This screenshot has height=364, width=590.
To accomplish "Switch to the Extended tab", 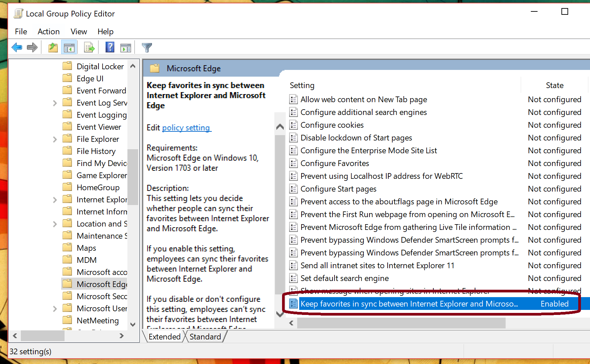I will pyautogui.click(x=164, y=336).
